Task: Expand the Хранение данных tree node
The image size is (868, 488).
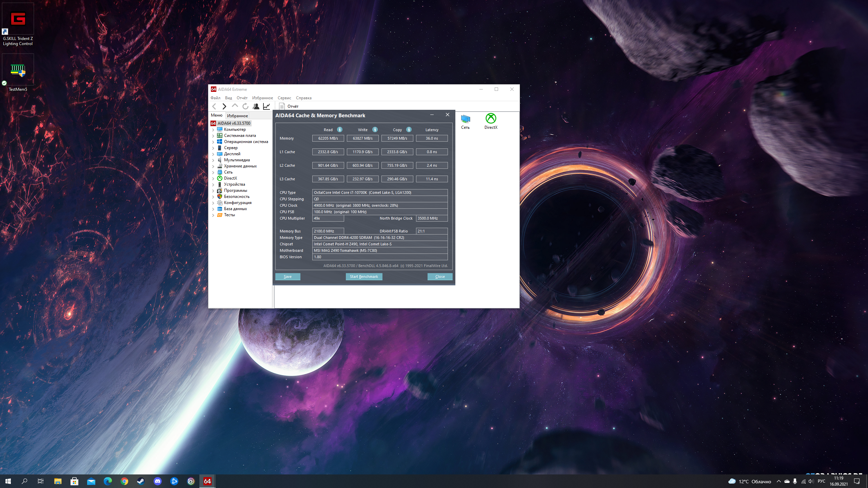Action: pyautogui.click(x=213, y=166)
